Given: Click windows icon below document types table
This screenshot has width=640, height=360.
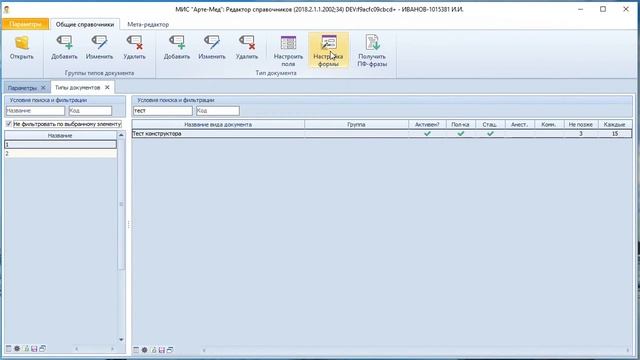Looking at the screenshot, I should pyautogui.click(x=170, y=350).
